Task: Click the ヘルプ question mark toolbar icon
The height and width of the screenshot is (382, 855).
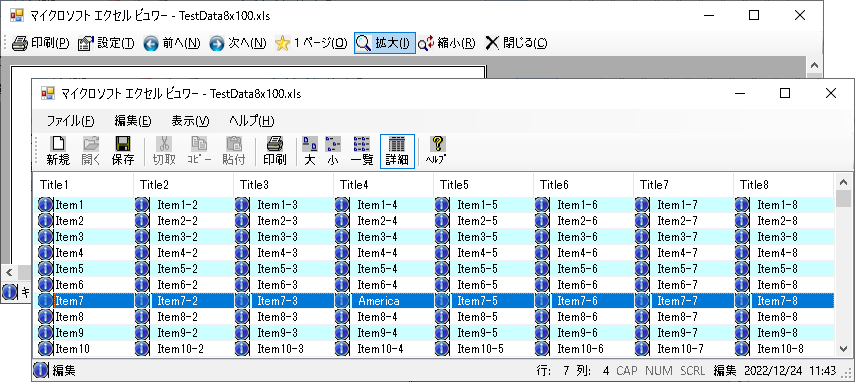Action: click(x=436, y=151)
